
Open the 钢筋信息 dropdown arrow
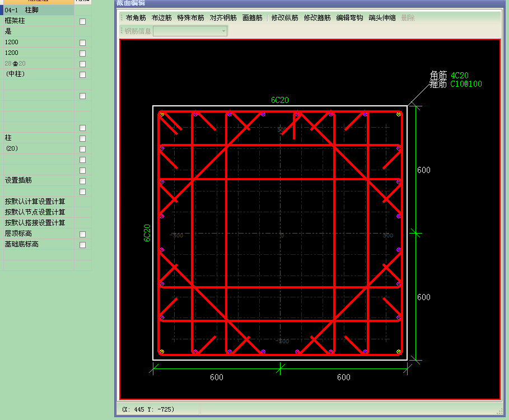pos(223,31)
